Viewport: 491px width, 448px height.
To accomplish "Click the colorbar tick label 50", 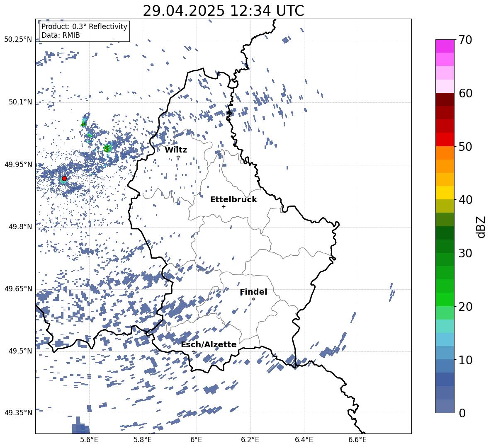I will click(465, 146).
